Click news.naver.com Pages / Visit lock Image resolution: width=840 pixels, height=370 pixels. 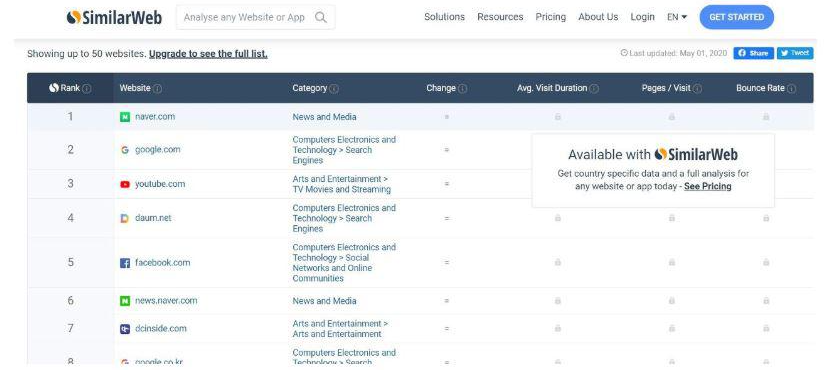point(672,301)
